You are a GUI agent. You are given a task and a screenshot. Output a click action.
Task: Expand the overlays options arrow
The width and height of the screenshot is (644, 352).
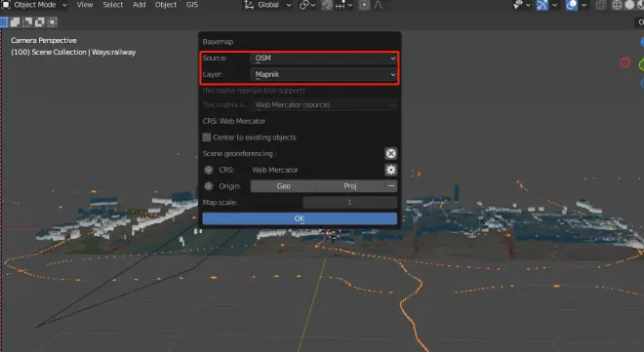[584, 5]
